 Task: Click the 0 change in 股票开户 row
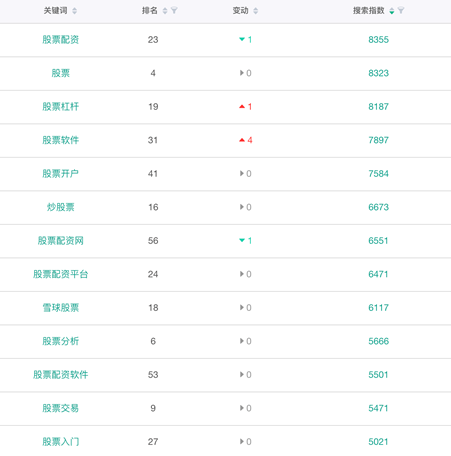coord(246,174)
